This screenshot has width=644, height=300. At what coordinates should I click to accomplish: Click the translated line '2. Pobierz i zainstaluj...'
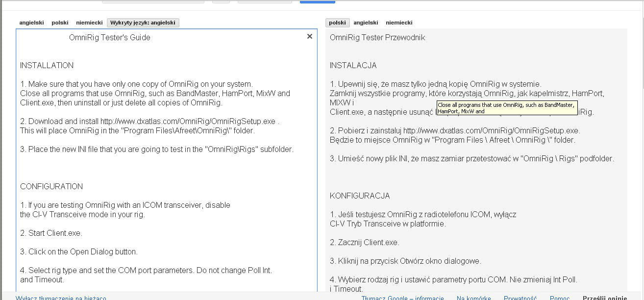[x=455, y=131]
